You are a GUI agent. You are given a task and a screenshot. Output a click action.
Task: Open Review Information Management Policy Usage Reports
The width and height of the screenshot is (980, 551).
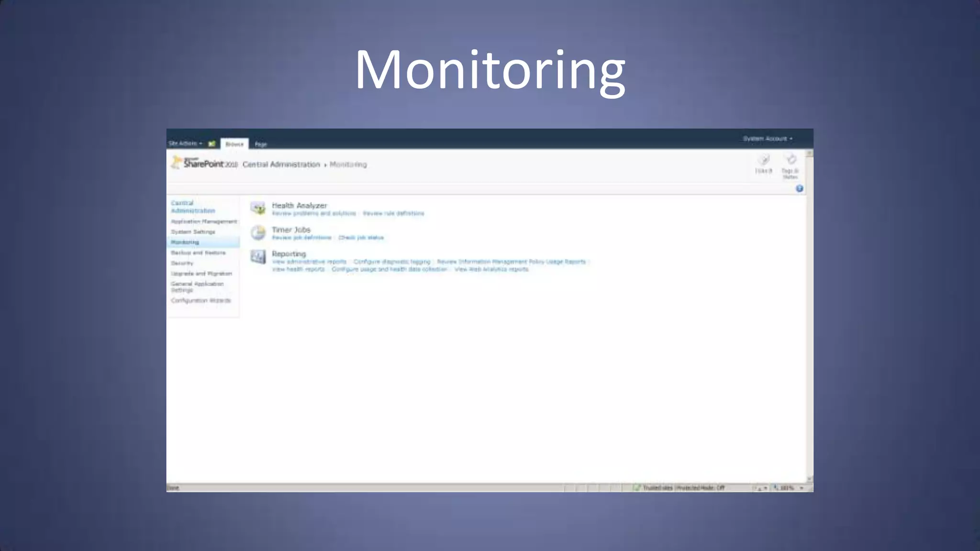click(512, 262)
